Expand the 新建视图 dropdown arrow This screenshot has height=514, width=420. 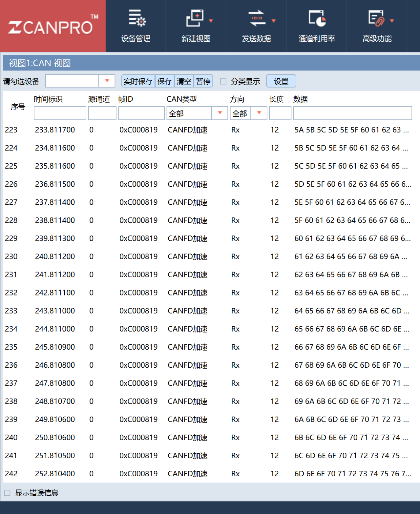click(x=211, y=21)
